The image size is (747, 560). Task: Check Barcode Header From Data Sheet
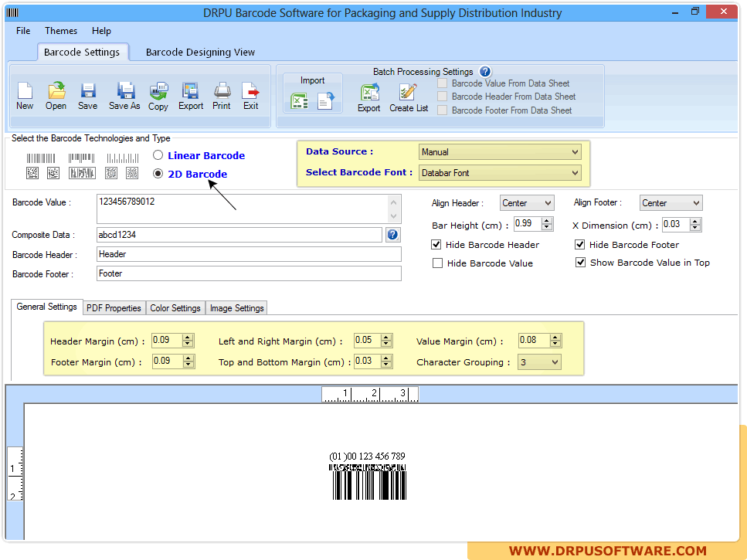443,97
